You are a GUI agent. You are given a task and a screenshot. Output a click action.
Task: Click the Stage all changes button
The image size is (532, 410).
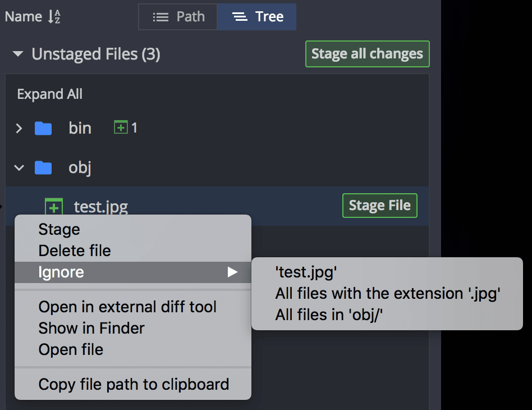point(367,54)
